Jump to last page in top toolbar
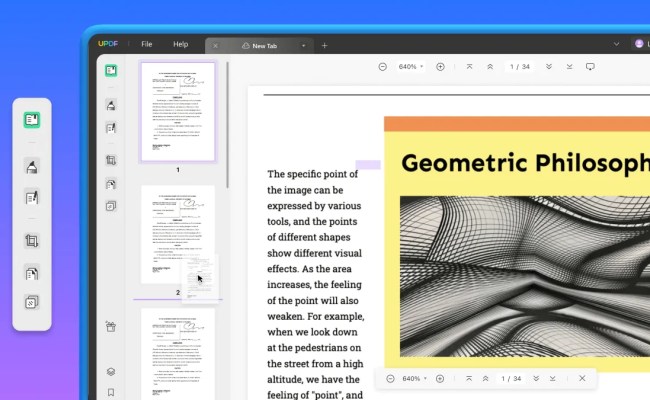The image size is (650, 400). [x=570, y=67]
